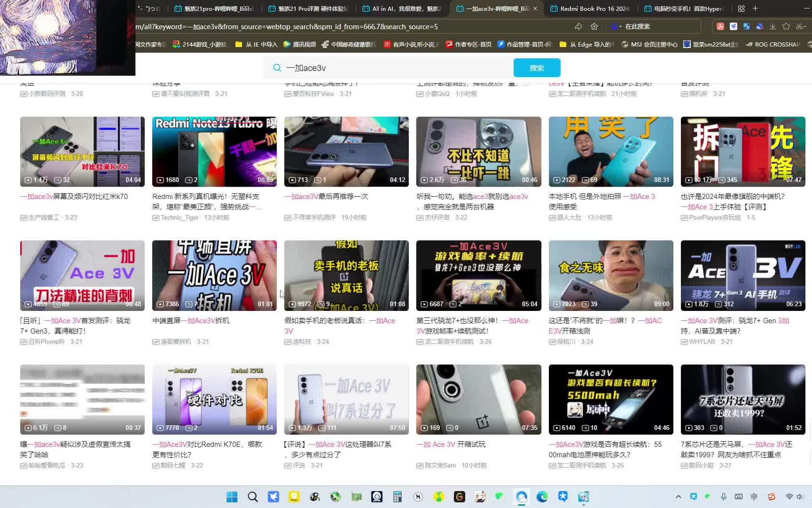Open the 7系芯片还是天马屏 thumbnail
812x508 pixels.
pos(743,399)
